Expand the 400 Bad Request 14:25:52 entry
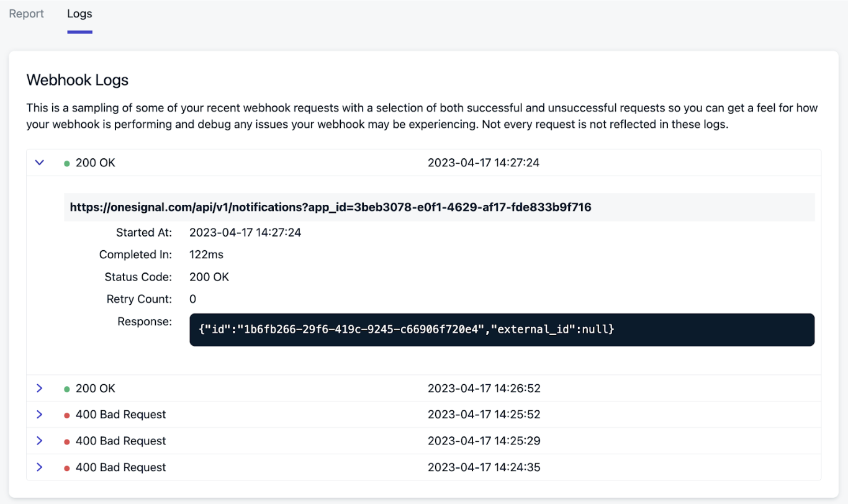Image resolution: width=848 pixels, height=504 pixels. pos(40,414)
